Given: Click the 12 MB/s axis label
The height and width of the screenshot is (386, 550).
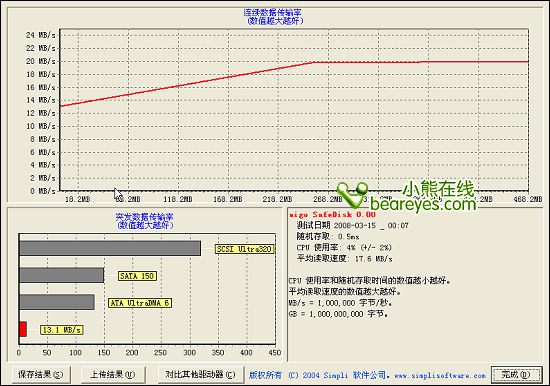Looking at the screenshot, I should (41, 113).
